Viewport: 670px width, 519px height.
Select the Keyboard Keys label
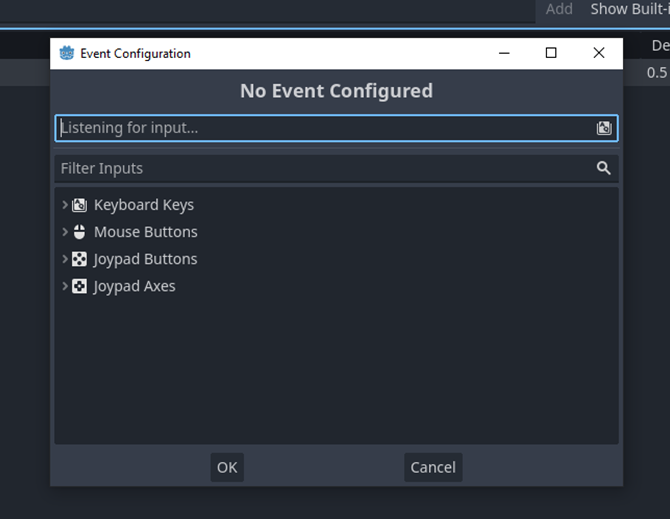[144, 205]
